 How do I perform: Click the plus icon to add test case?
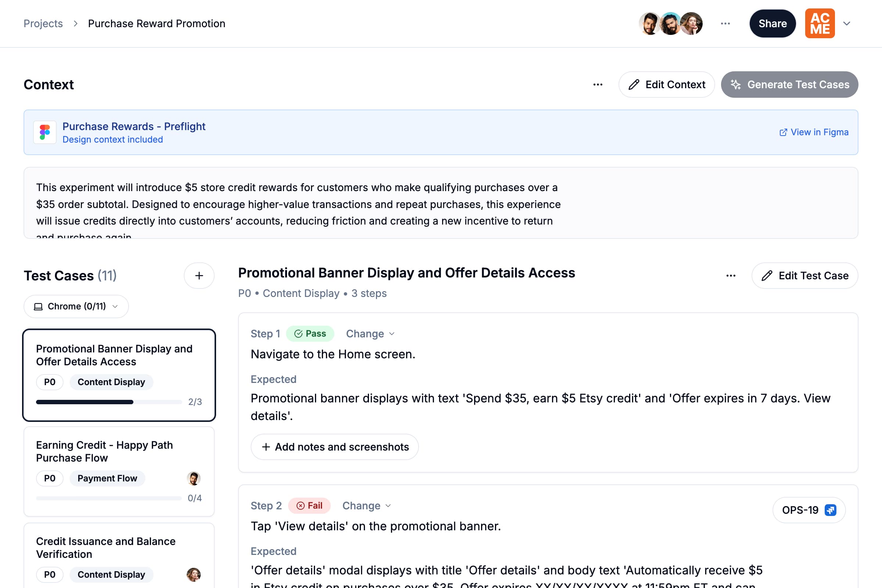coord(199,276)
